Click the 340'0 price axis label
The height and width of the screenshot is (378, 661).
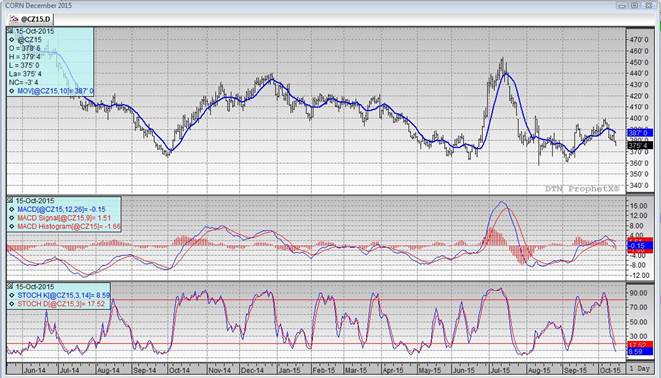(x=639, y=185)
